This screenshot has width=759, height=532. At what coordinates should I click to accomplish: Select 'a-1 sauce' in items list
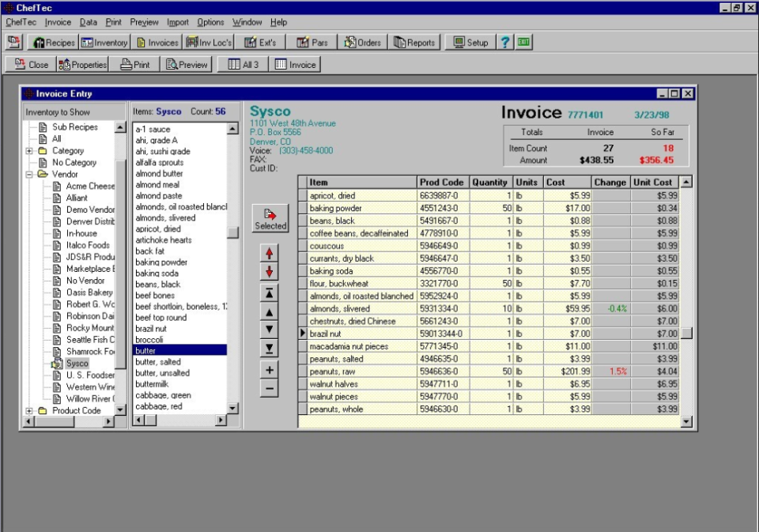153,130
